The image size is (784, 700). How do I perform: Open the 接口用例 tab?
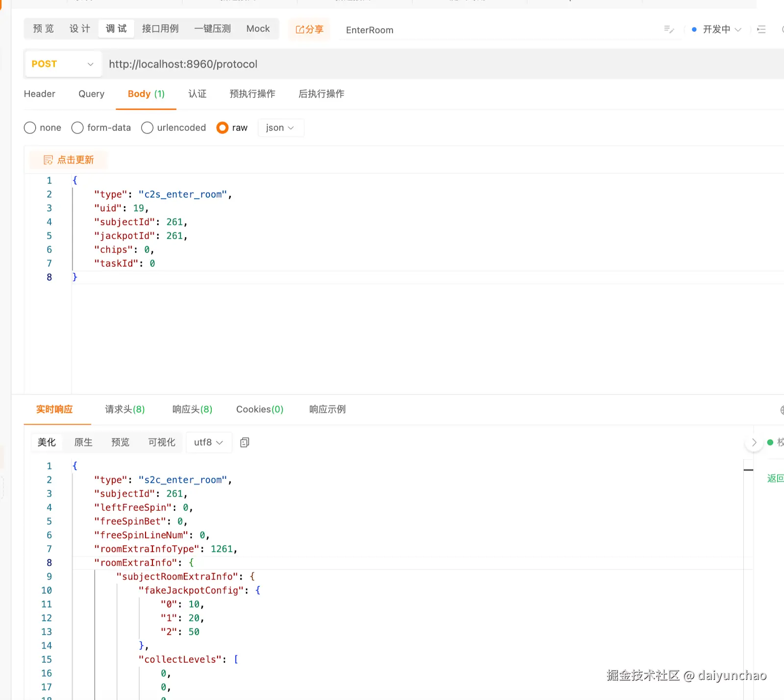click(x=160, y=29)
